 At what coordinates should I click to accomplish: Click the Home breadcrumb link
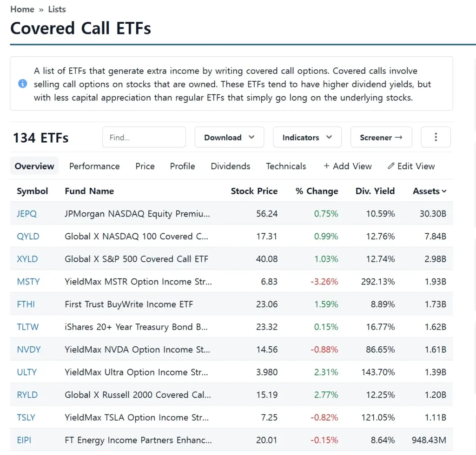point(22,9)
